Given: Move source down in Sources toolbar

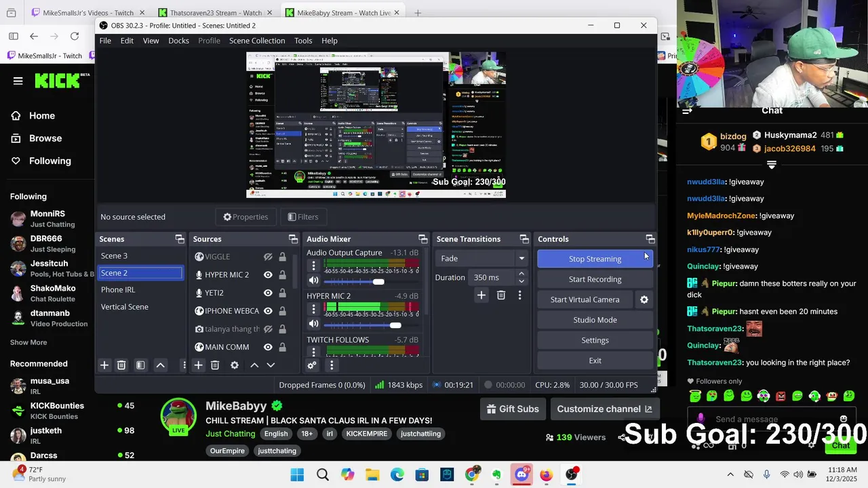Looking at the screenshot, I should click(271, 365).
